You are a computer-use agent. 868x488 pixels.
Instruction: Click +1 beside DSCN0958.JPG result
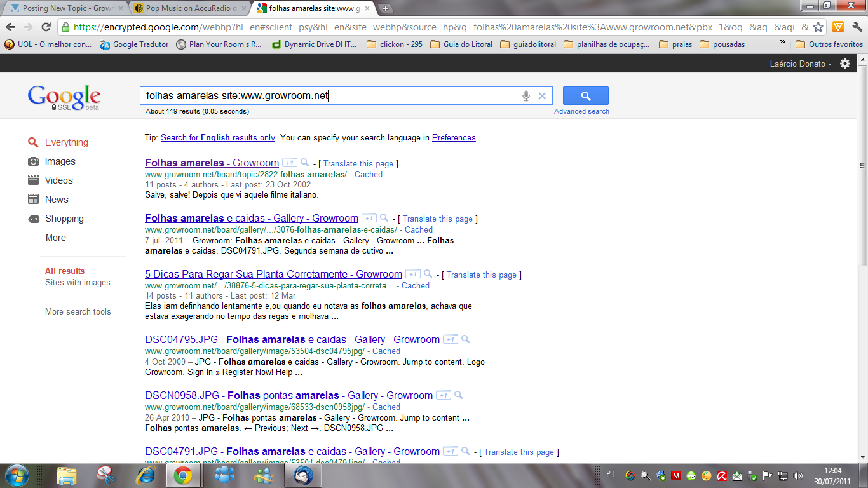pos(444,395)
